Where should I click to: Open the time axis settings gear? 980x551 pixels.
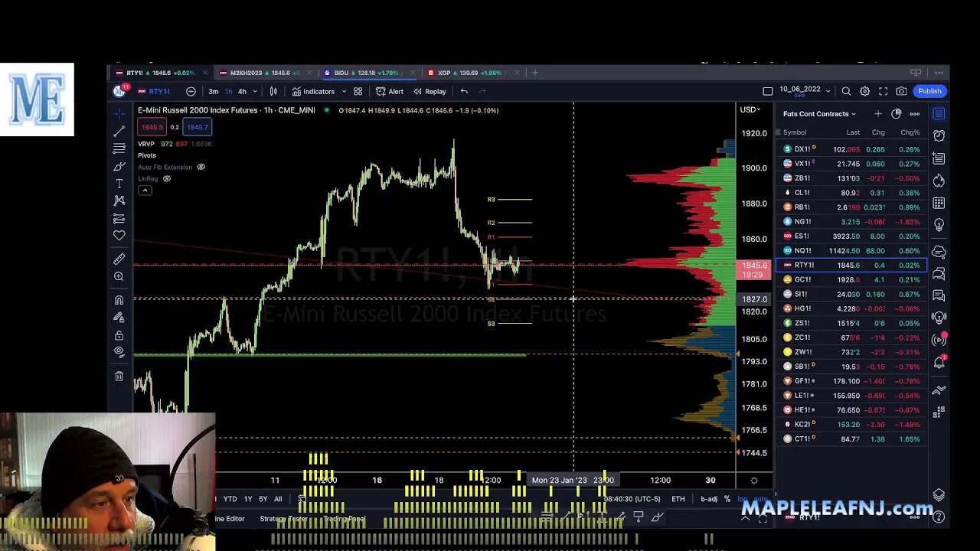click(x=754, y=481)
